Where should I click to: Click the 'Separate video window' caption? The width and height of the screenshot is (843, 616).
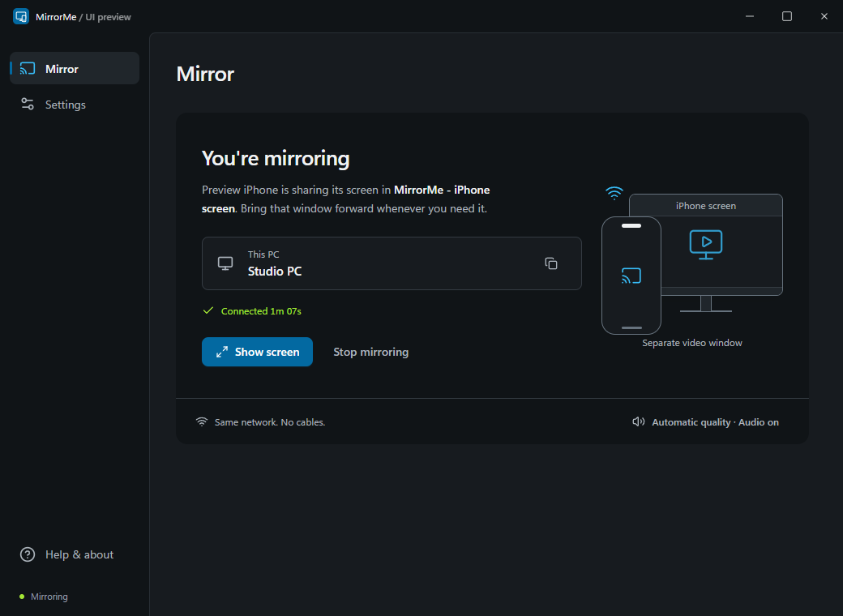692,343
